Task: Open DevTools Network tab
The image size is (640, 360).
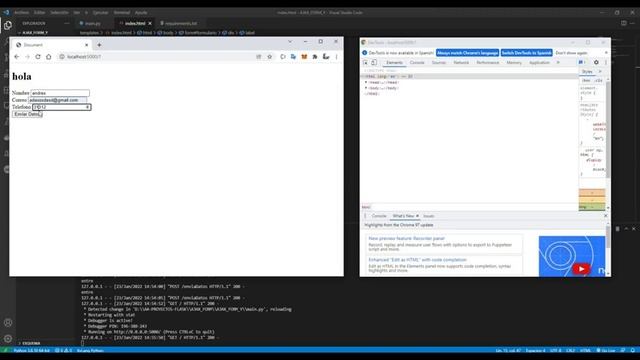Action: pyautogui.click(x=461, y=62)
